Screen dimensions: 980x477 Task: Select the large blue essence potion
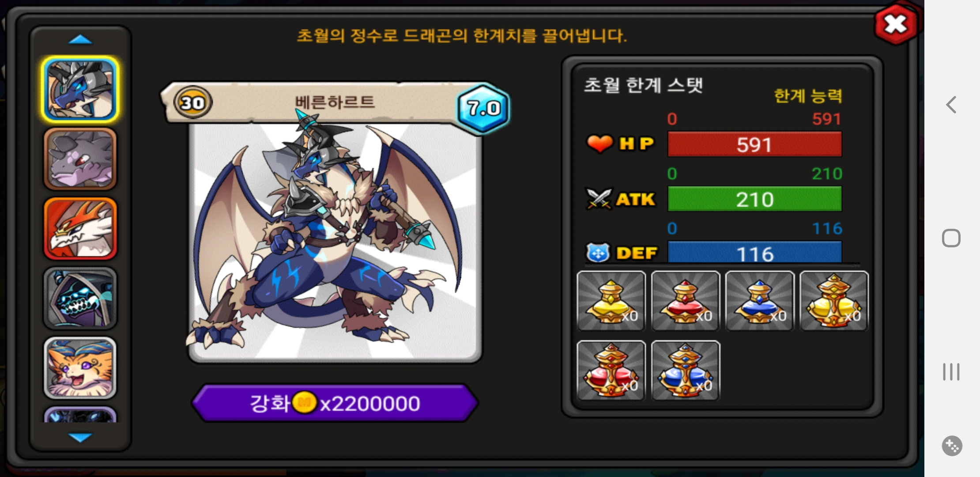(686, 371)
